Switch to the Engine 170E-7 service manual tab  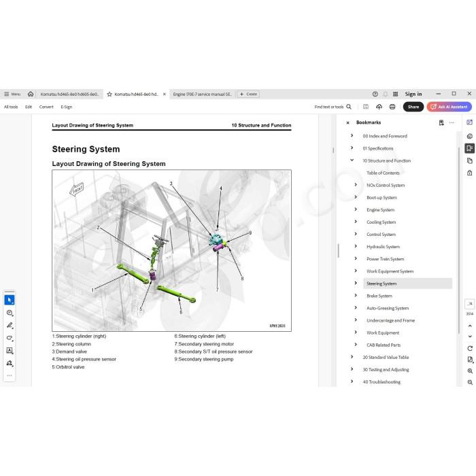coord(202,94)
